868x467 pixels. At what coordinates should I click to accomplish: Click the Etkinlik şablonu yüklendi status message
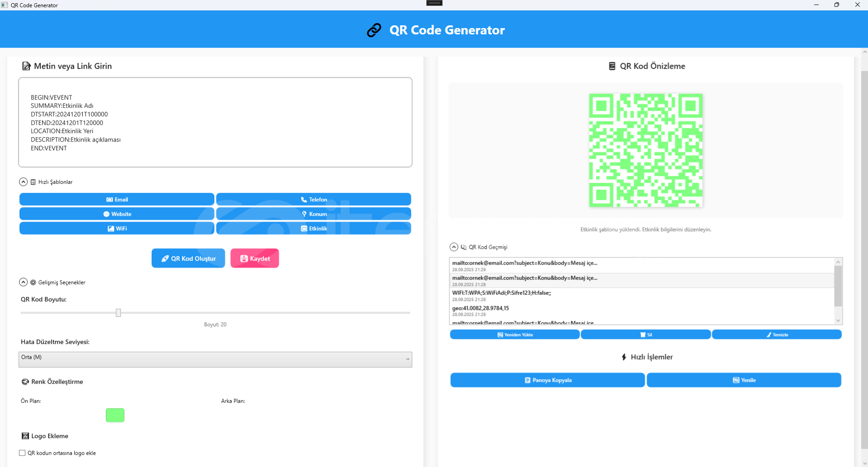[x=646, y=229]
